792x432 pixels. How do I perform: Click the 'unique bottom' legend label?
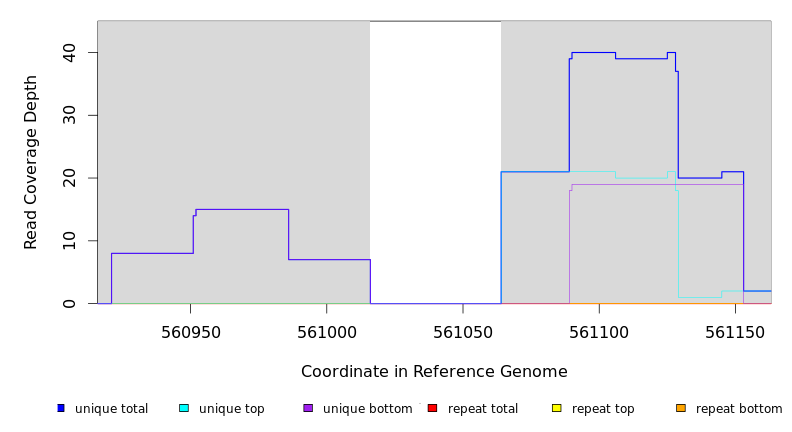(367, 409)
